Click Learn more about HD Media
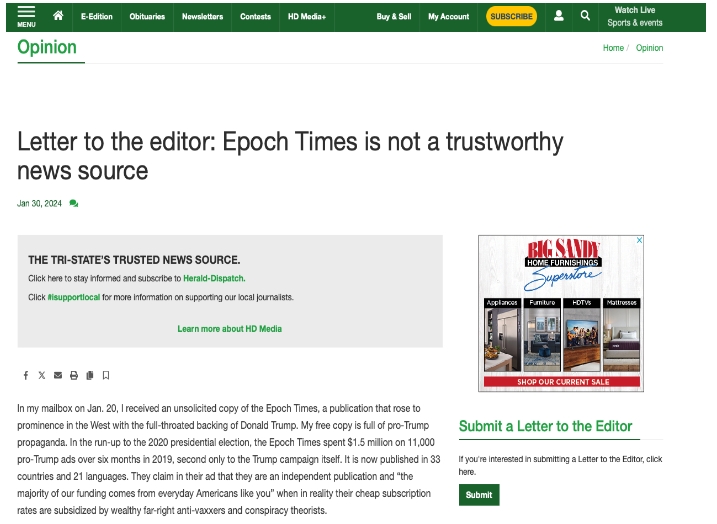 230,329
